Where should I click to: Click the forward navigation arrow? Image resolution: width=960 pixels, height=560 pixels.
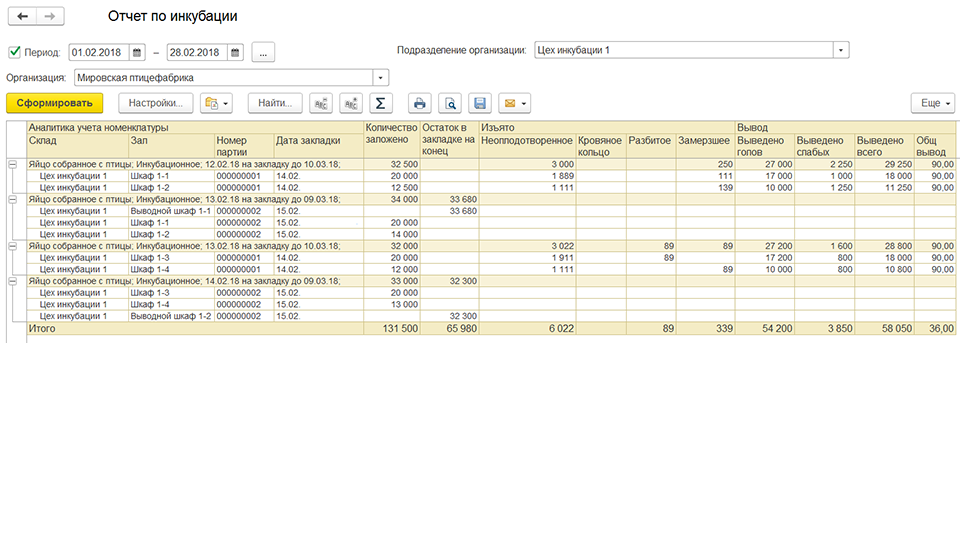click(x=50, y=17)
